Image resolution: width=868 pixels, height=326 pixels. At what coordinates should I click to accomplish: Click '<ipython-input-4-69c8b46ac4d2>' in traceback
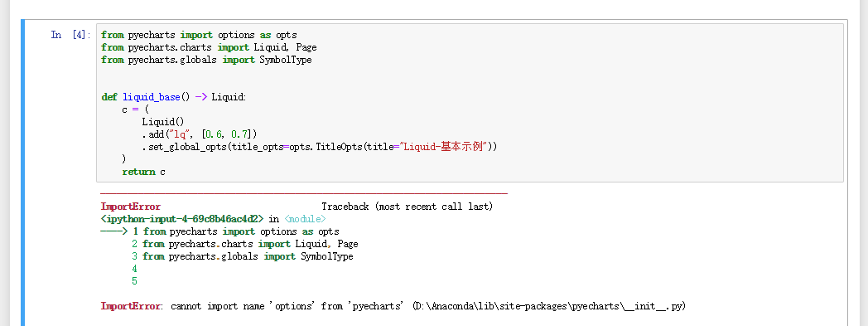click(x=183, y=219)
